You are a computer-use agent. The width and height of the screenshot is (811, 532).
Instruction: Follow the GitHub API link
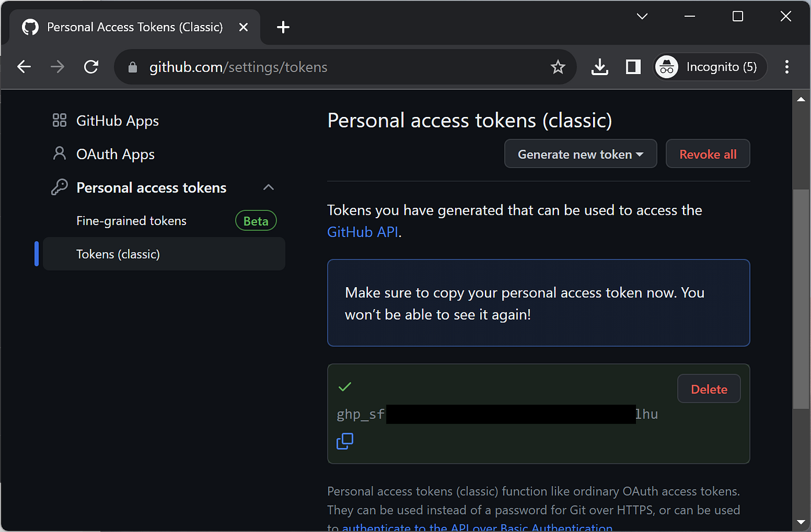[363, 232]
